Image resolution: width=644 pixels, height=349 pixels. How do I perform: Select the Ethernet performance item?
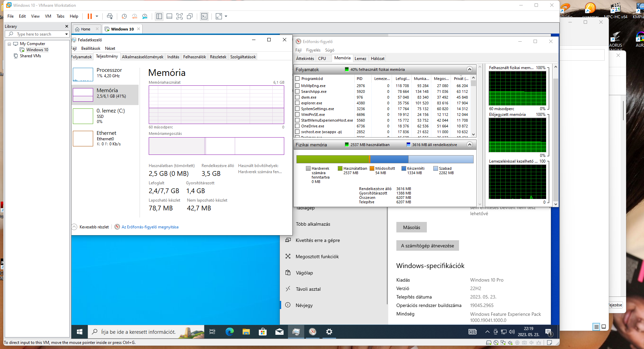coord(105,139)
